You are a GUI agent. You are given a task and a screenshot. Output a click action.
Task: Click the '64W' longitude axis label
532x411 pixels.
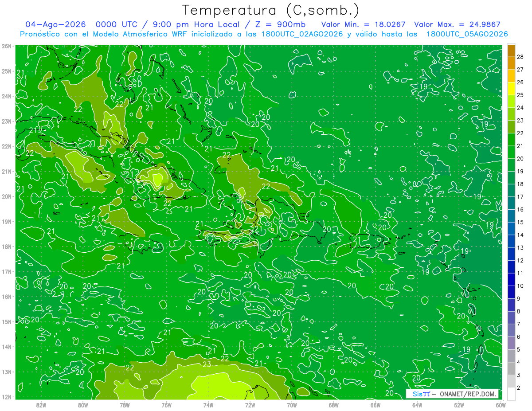pos(417,405)
